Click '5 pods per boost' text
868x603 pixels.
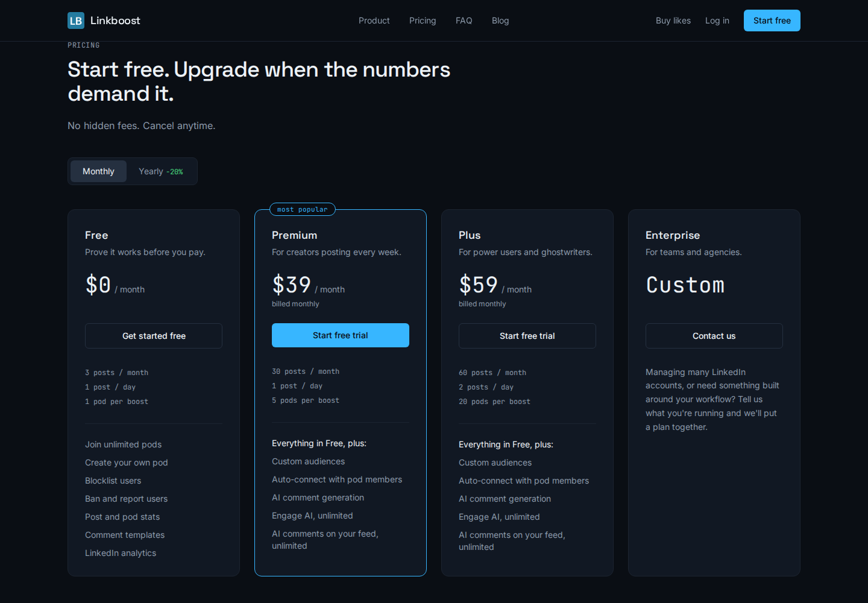tap(306, 400)
